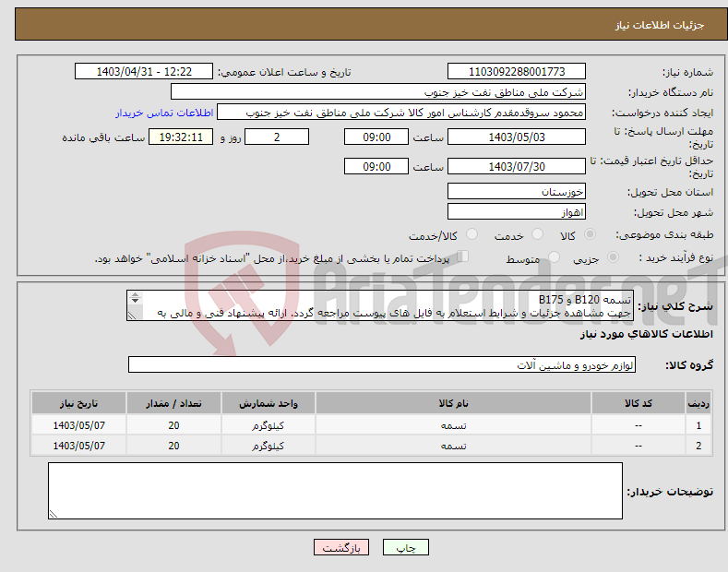Click date 1403/05/07 in row 2
The image size is (728, 572).
click(79, 446)
